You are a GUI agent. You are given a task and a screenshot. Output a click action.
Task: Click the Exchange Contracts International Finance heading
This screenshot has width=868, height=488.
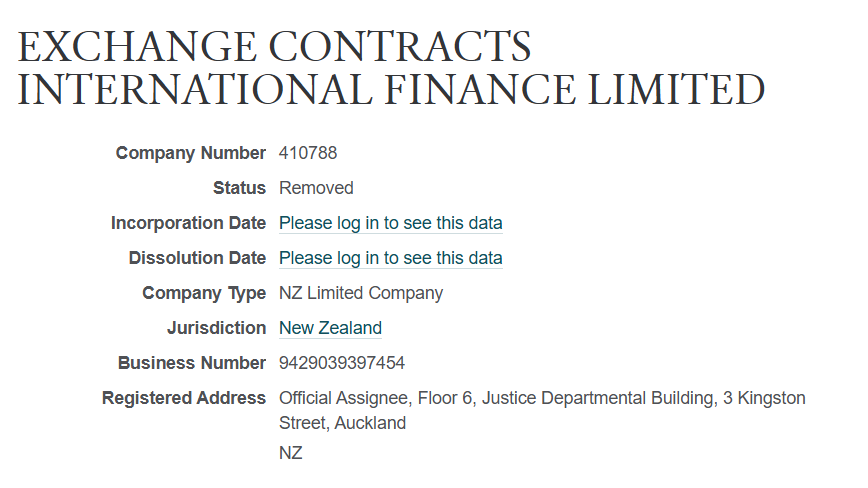[x=391, y=67]
